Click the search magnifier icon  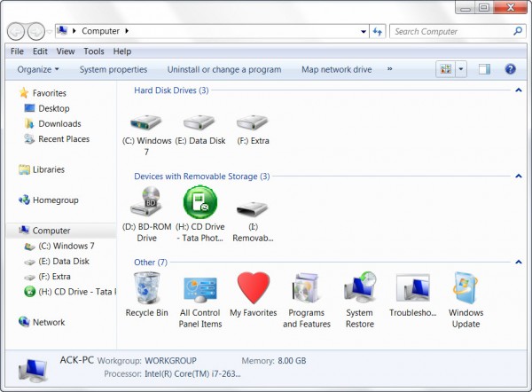[x=518, y=31]
